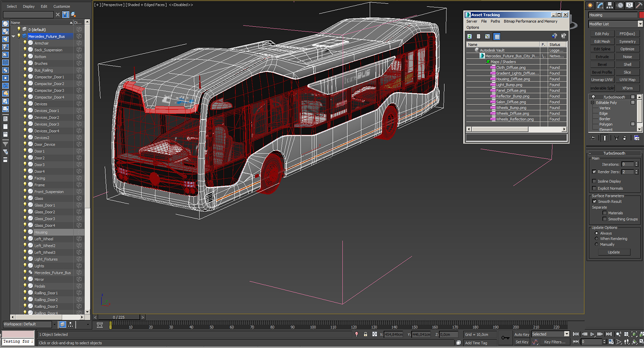Refresh the Asset Tracking list
This screenshot has height=348, width=644.
point(470,37)
